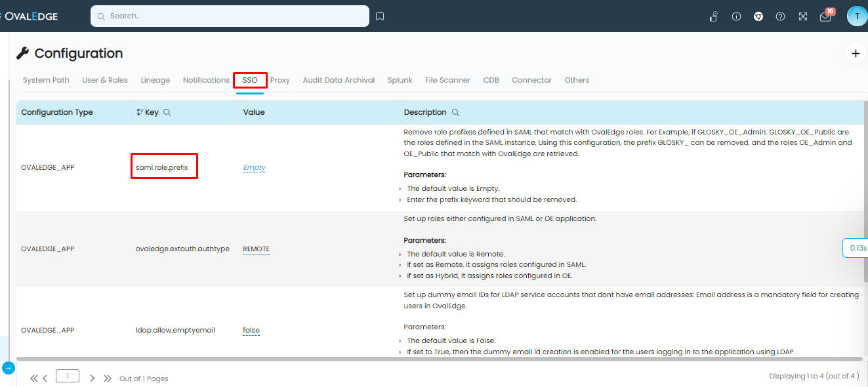Open the thumbs-up feedback icon in header
Viewport: 868px width, 387px height.
(714, 16)
